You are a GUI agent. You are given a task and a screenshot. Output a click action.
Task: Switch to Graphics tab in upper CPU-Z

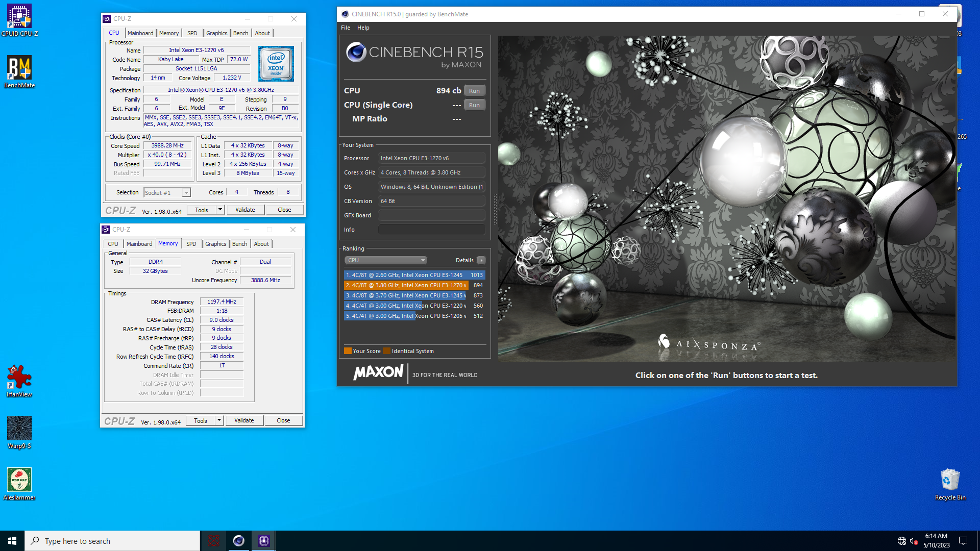pyautogui.click(x=216, y=33)
